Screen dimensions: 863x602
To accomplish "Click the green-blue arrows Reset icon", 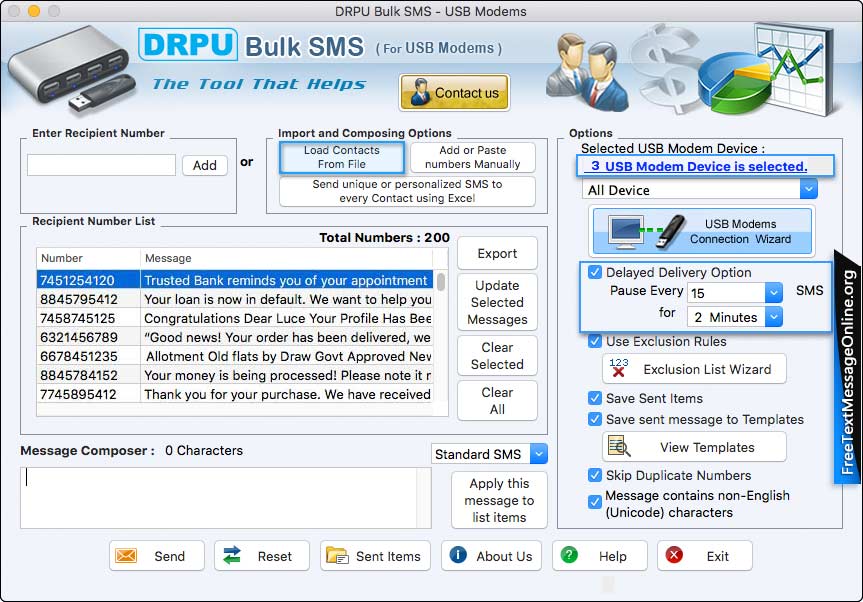I will point(232,555).
